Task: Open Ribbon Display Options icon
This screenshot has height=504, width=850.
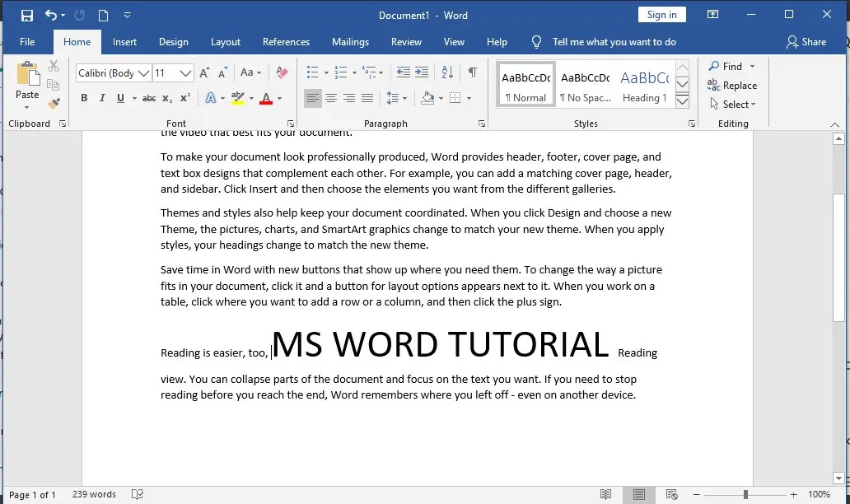Action: [x=712, y=15]
